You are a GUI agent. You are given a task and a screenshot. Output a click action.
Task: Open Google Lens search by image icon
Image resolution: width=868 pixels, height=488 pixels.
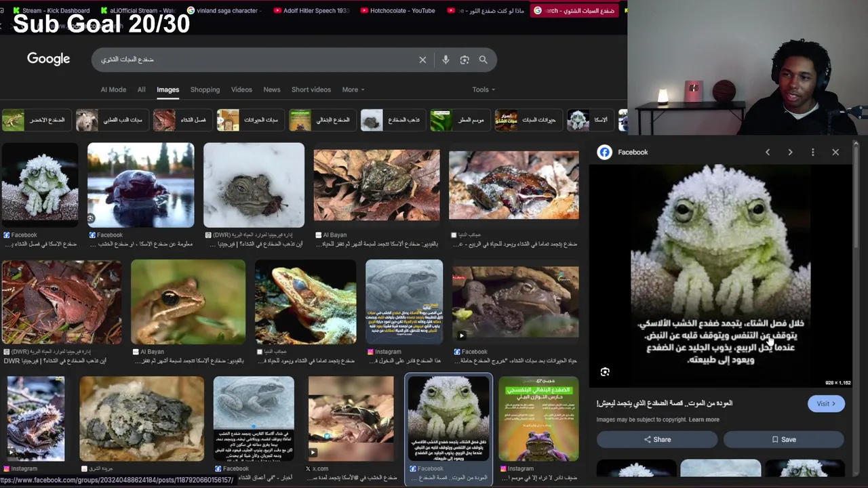465,60
